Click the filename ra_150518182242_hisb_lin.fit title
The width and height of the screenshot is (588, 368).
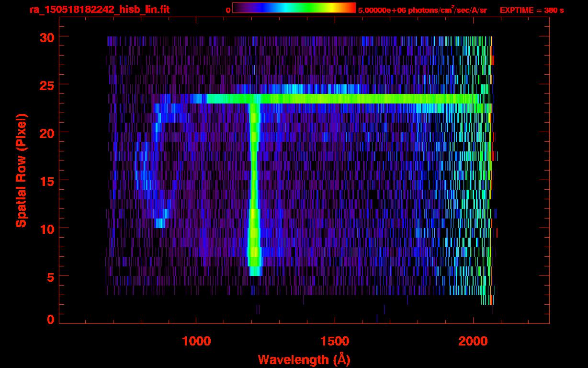pyautogui.click(x=99, y=10)
